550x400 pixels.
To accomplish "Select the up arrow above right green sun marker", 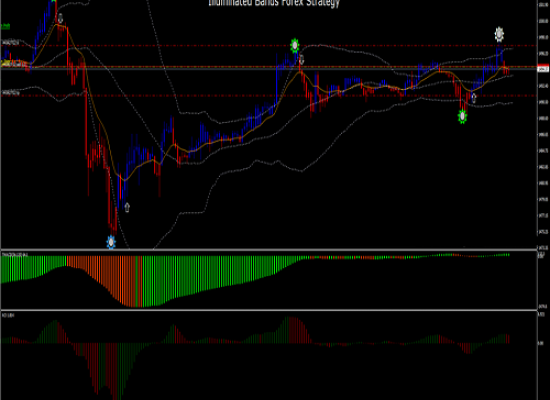I will (474, 98).
